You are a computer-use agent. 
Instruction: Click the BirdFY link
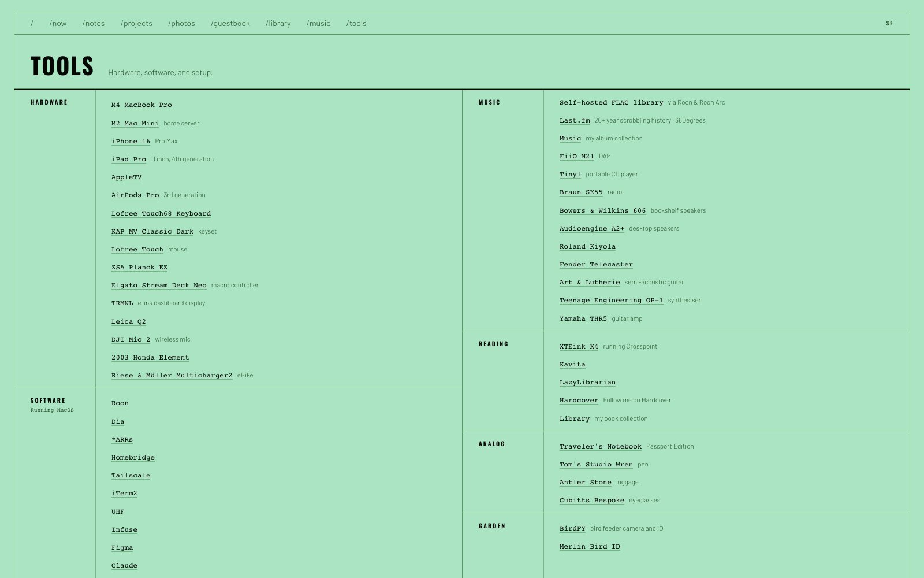(x=572, y=528)
